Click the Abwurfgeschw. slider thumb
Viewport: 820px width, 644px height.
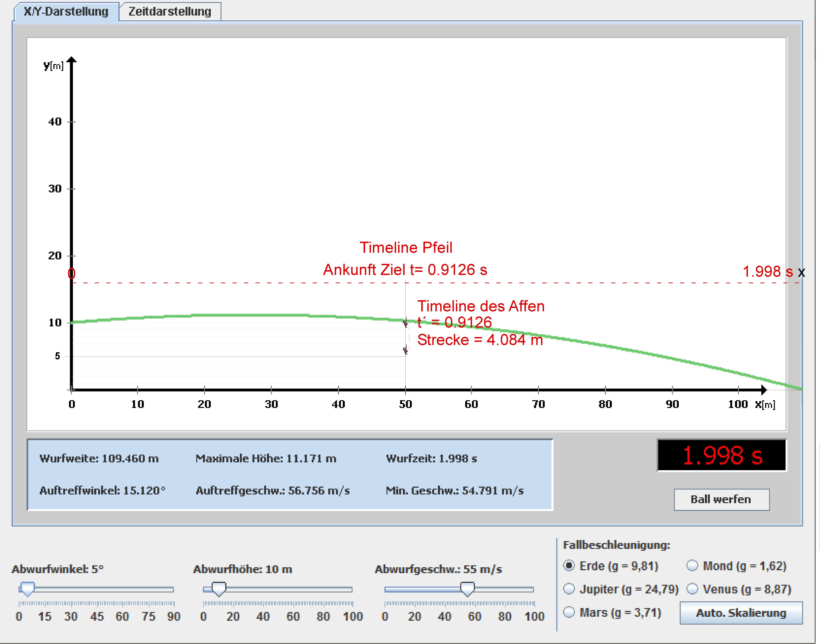tap(467, 589)
